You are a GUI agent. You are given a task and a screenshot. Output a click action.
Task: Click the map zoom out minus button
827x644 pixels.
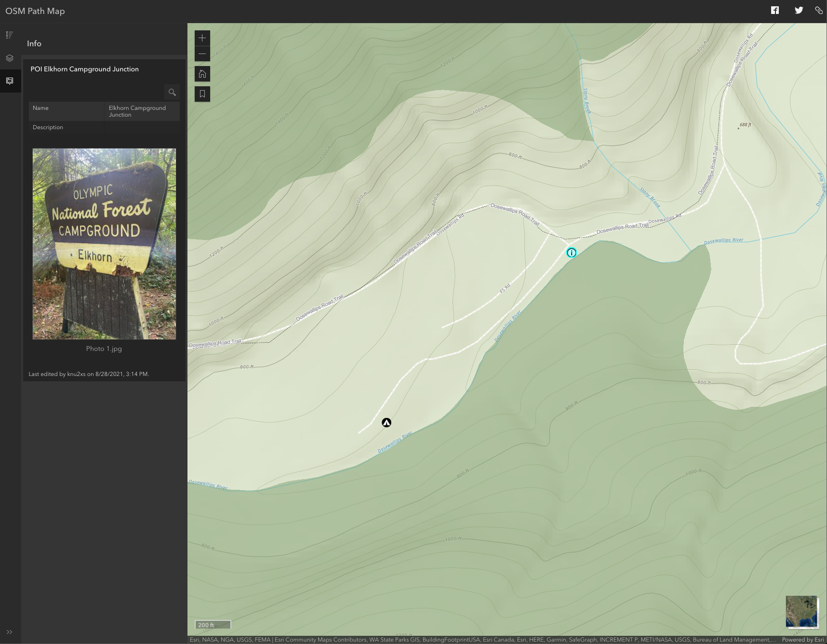(202, 54)
